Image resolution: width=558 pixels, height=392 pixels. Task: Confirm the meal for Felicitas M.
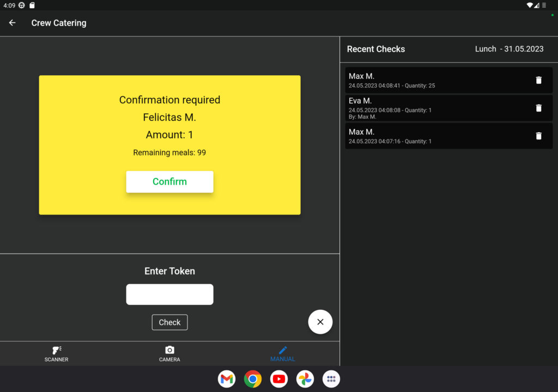tap(170, 182)
